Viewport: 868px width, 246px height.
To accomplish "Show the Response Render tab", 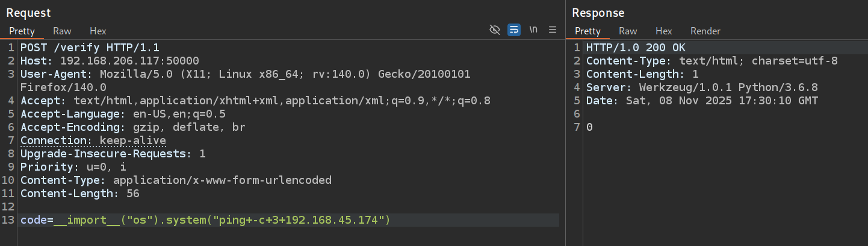I will (705, 31).
